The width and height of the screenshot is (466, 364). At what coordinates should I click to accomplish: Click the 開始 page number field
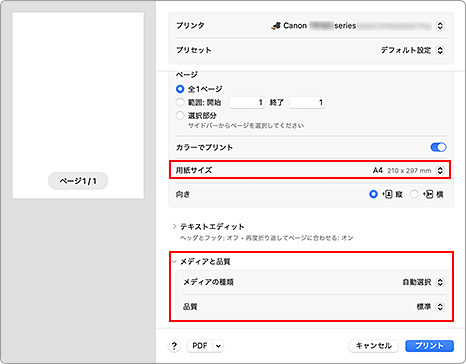pos(247,102)
